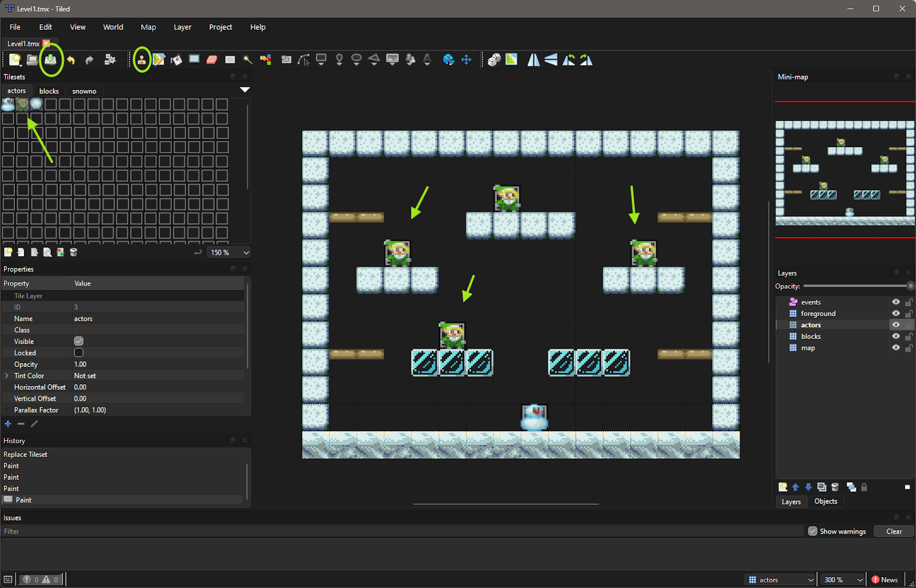
Task: Hide the map layer
Action: click(896, 348)
